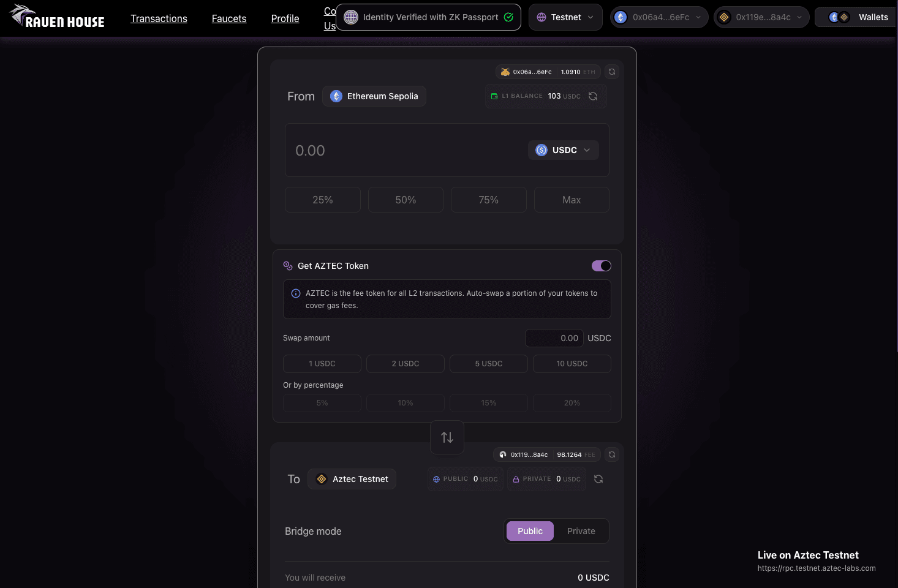
Task: Open the 0x06a4...6eFc wallet dropdown
Action: pos(660,17)
